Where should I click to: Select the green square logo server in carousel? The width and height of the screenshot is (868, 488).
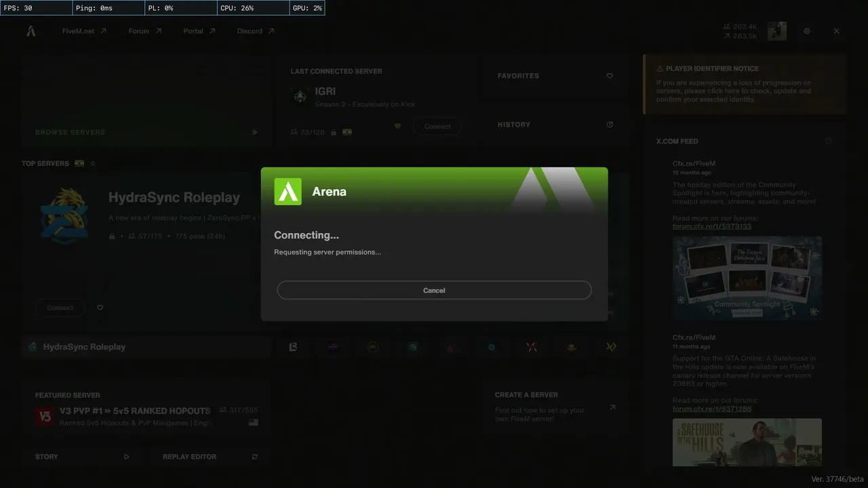click(413, 347)
